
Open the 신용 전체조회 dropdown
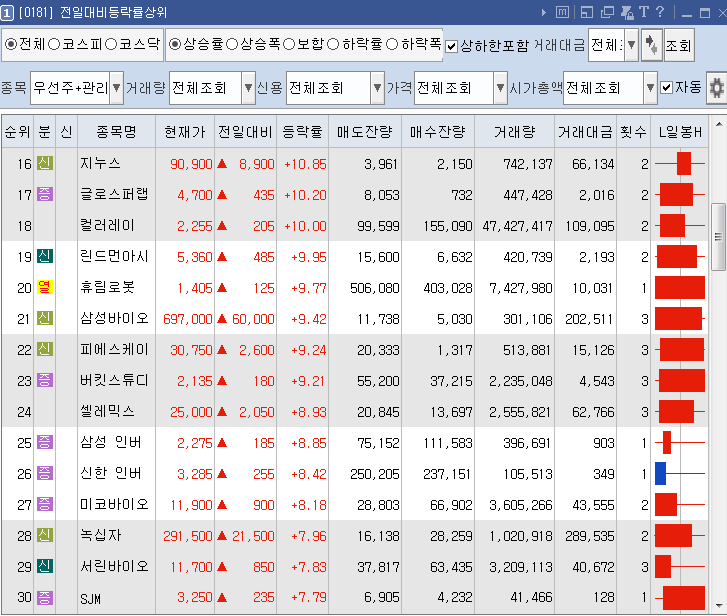377,87
